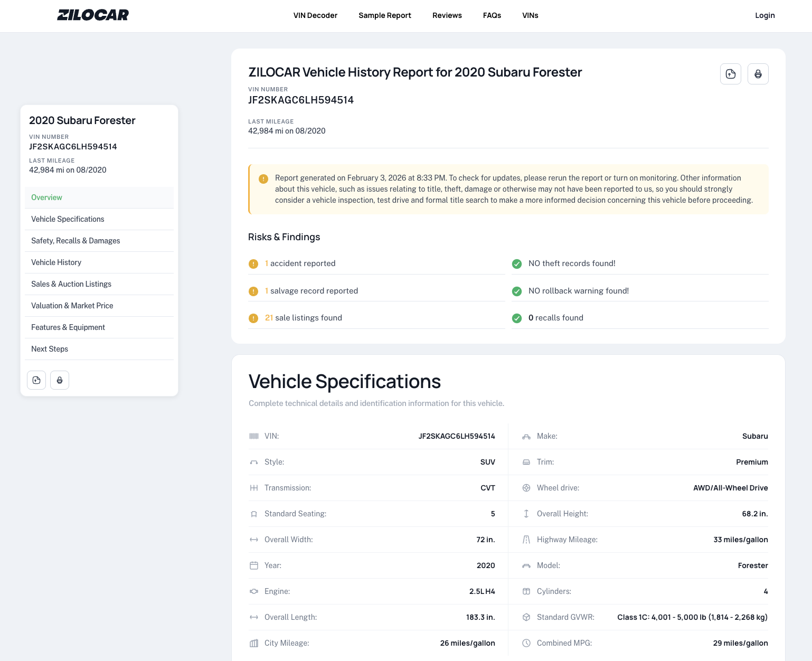Open Valuation & Market Price section

[x=72, y=306]
